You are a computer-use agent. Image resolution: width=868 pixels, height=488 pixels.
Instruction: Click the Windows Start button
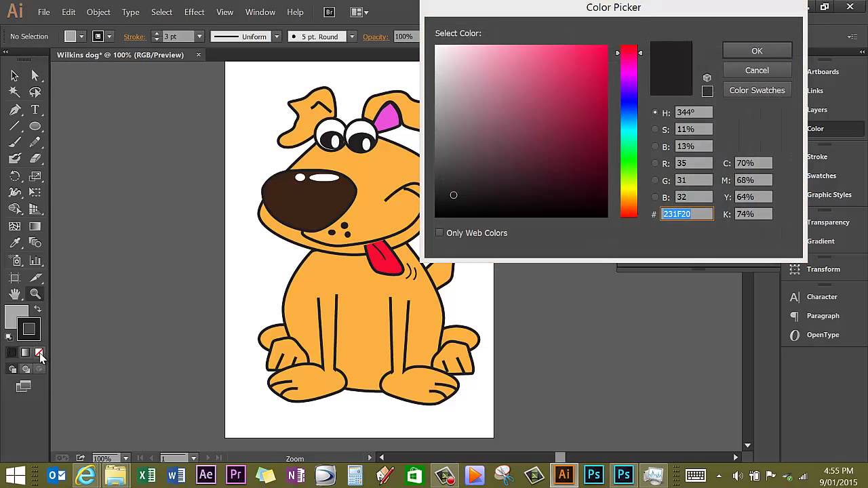click(x=15, y=474)
